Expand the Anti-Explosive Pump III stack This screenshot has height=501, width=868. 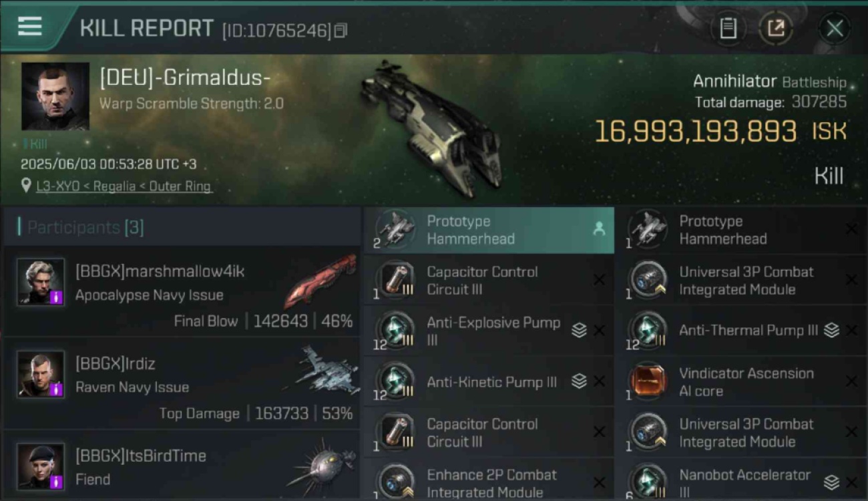coord(579,330)
